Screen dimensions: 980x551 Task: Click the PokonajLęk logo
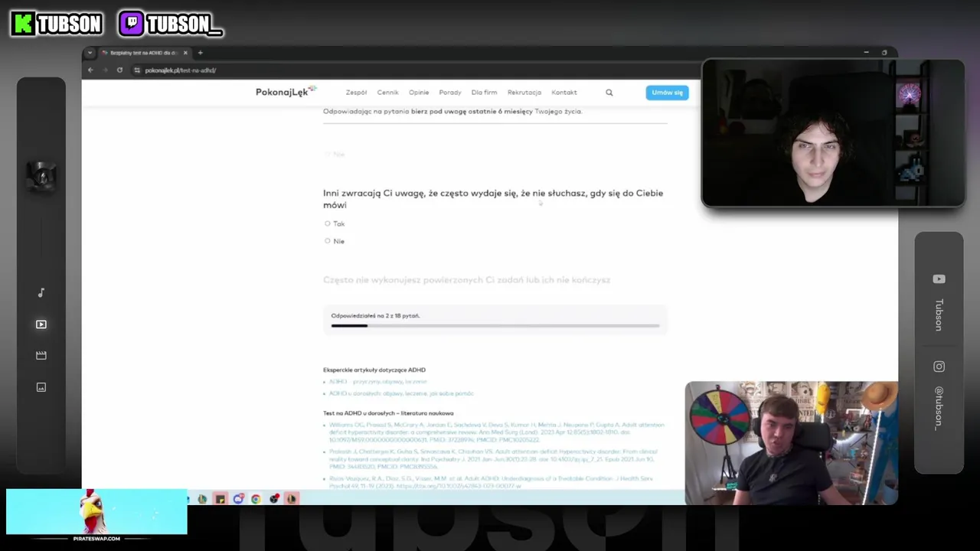tap(286, 92)
